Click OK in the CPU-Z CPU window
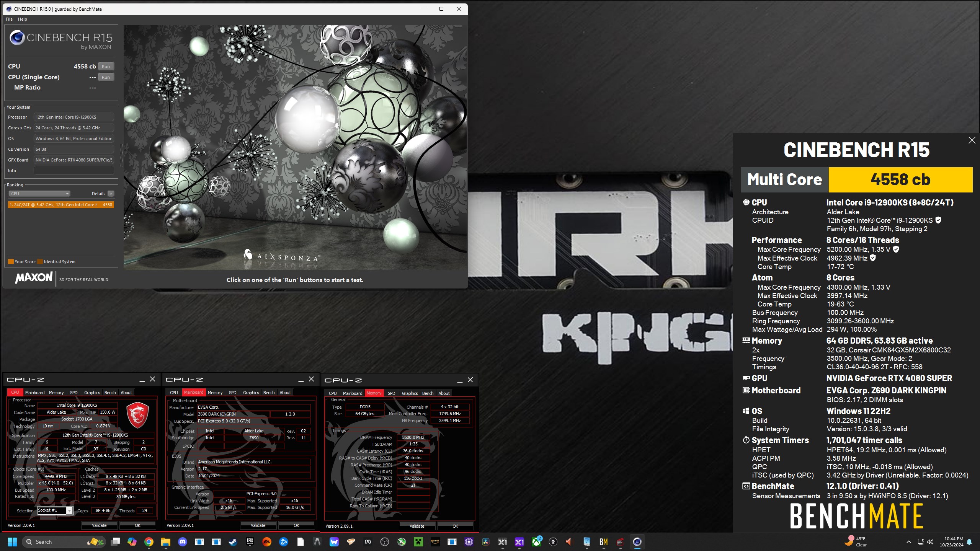 (x=137, y=525)
